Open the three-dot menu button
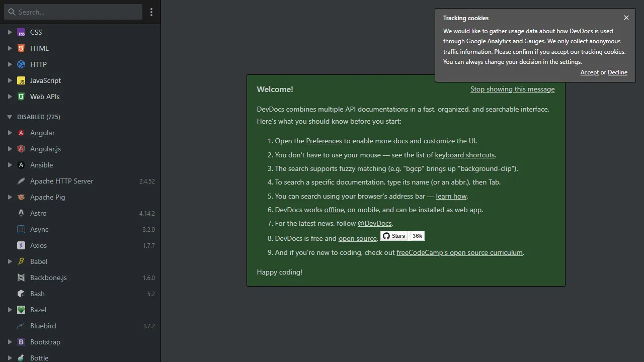Screen dimensions: 644x362 point(151,12)
